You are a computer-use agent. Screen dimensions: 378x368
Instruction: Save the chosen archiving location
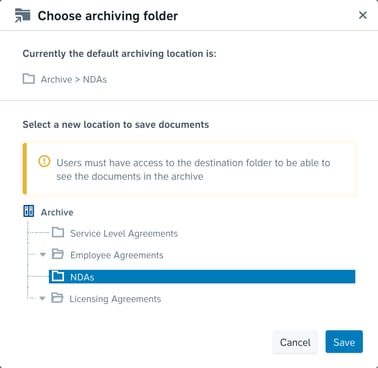[x=344, y=342]
